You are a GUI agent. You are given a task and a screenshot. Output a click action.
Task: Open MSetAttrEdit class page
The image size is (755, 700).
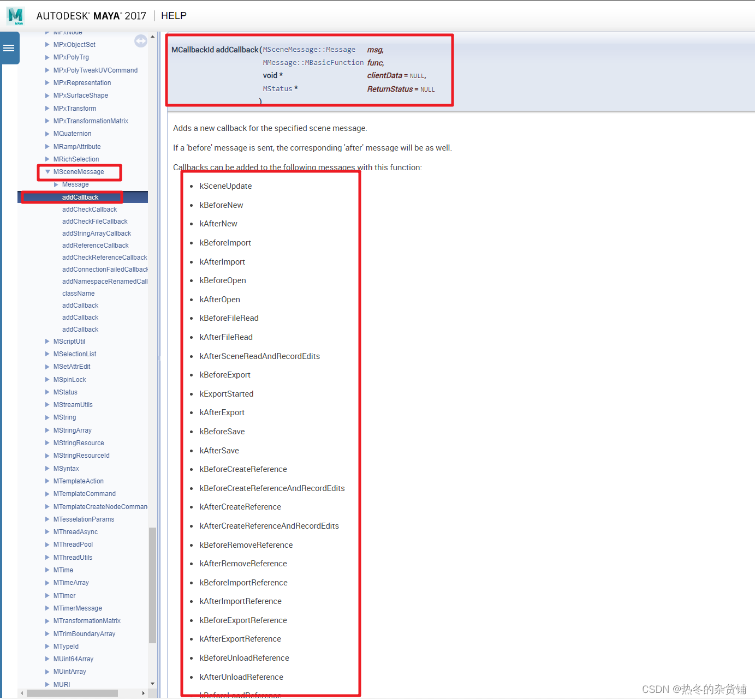(72, 367)
